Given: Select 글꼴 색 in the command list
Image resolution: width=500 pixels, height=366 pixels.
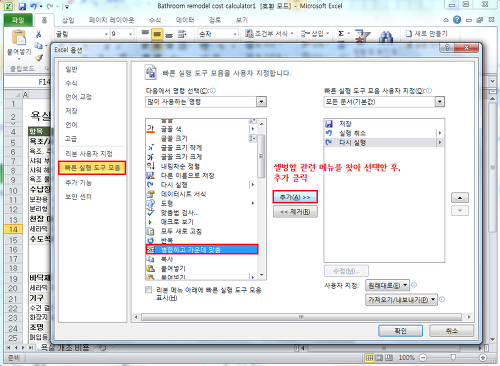Looking at the screenshot, I should click(x=202, y=129).
